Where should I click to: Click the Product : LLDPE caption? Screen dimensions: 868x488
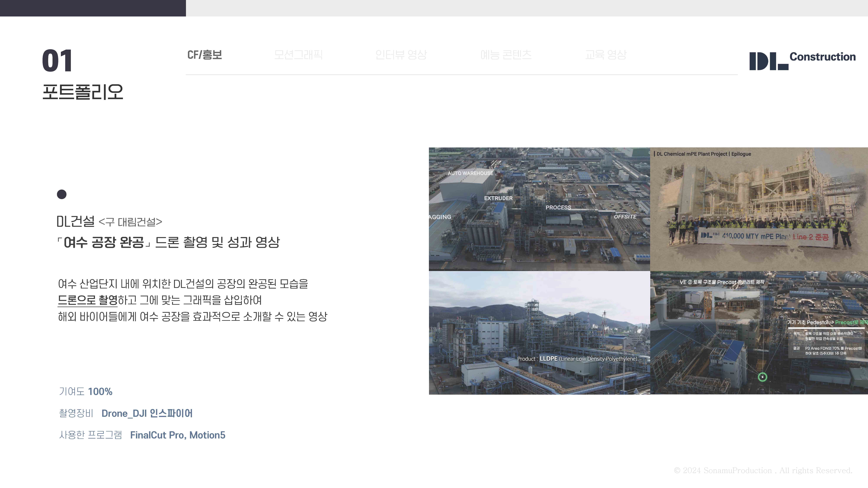pyautogui.click(x=577, y=359)
